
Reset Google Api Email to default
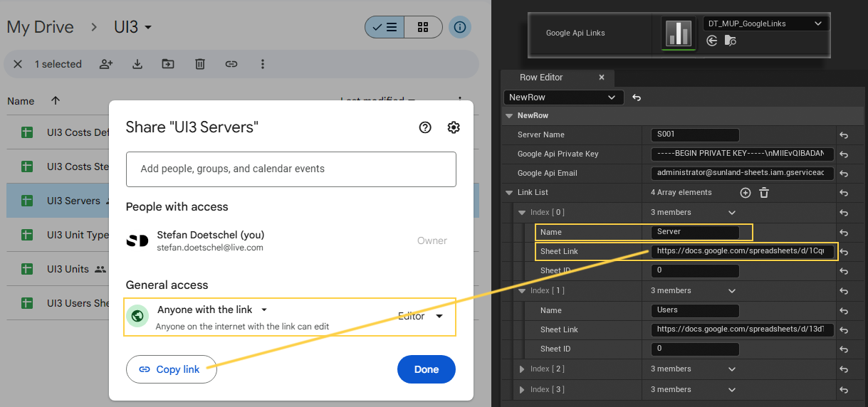(844, 174)
